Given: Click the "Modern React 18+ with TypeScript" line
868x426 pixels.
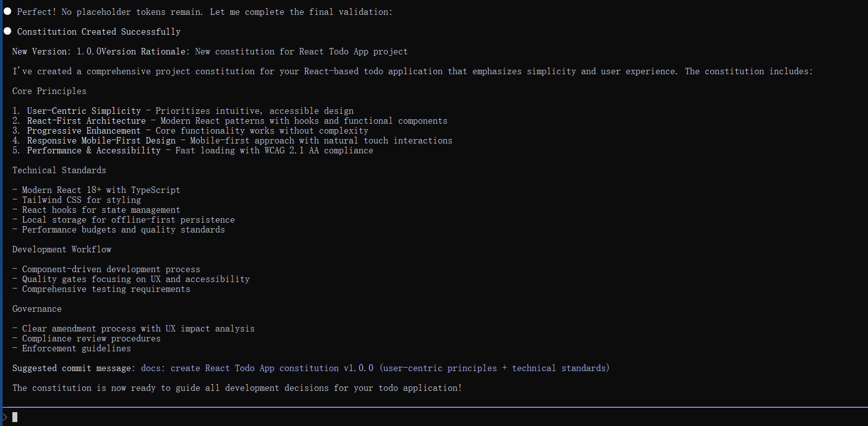Looking at the screenshot, I should click(101, 190).
